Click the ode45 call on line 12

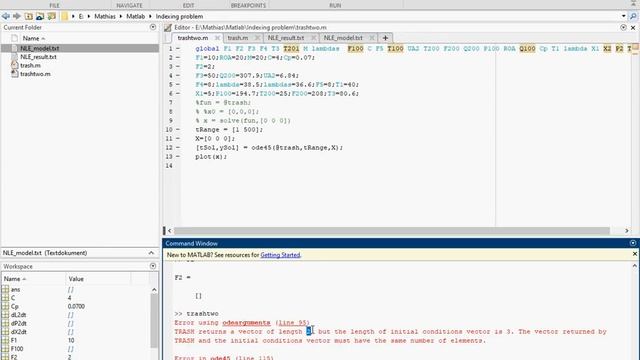[297, 147]
